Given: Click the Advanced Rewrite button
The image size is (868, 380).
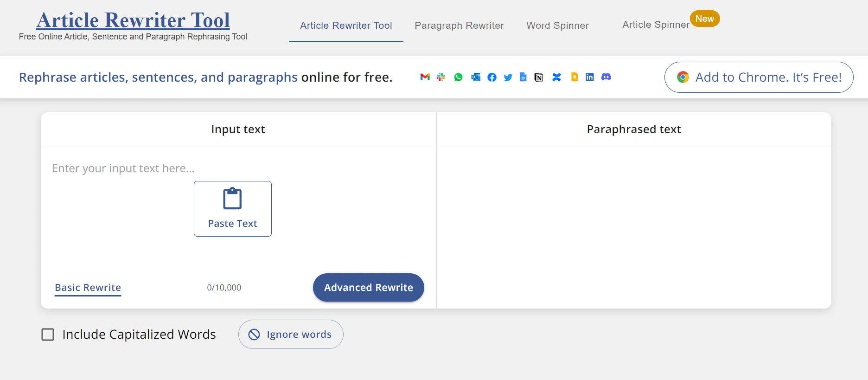Looking at the screenshot, I should 369,288.
